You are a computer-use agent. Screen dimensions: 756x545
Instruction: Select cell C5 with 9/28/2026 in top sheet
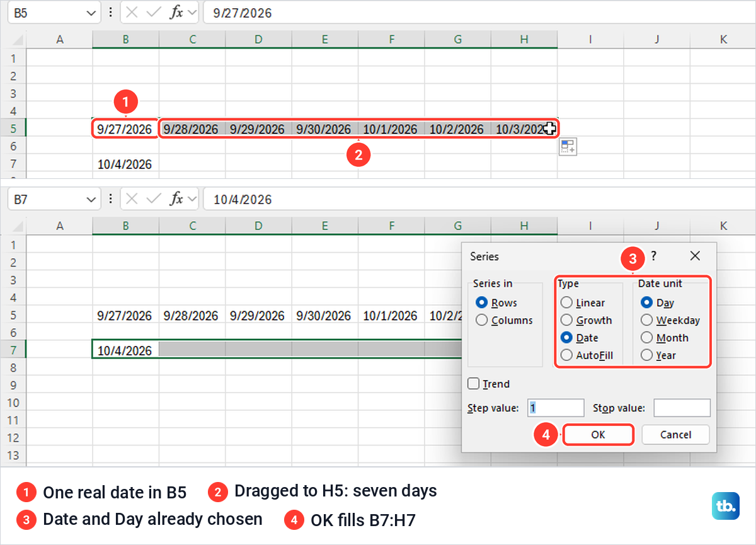coord(192,129)
